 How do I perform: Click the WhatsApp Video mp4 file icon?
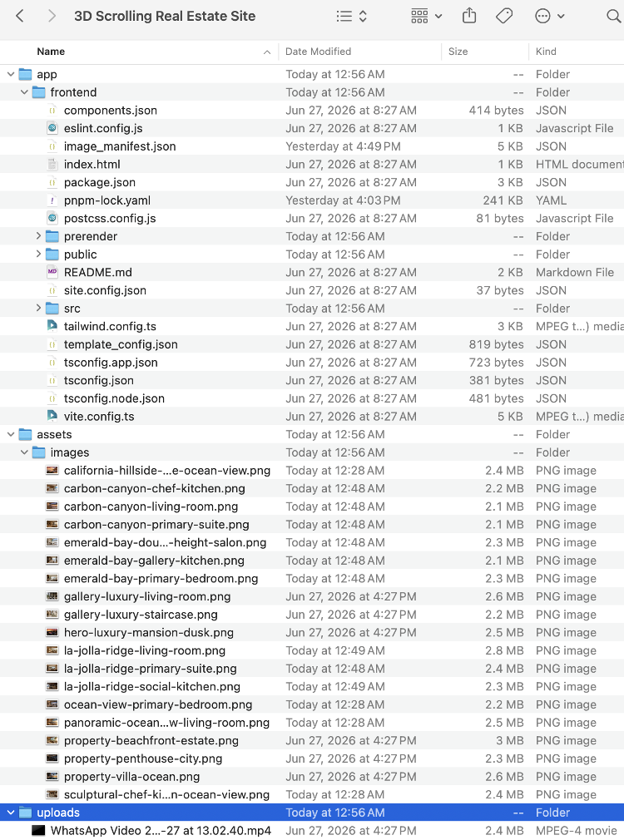pyautogui.click(x=38, y=830)
